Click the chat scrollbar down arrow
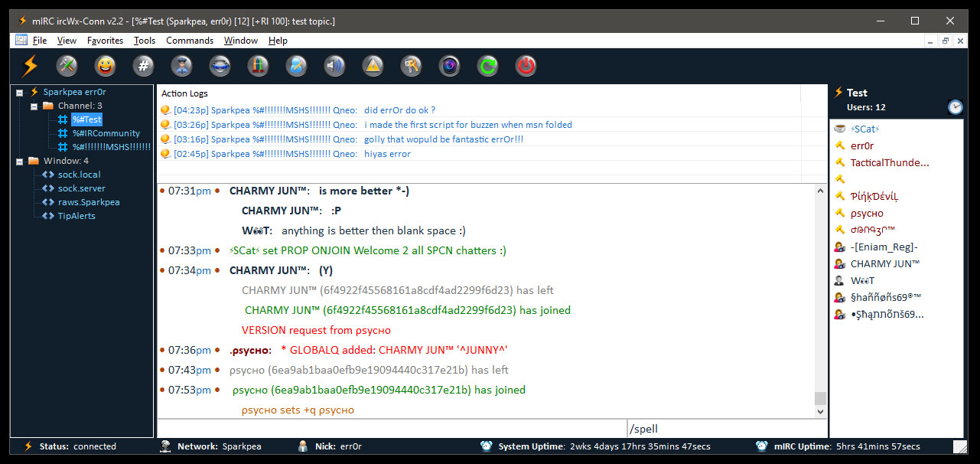The width and height of the screenshot is (980, 464). (821, 411)
